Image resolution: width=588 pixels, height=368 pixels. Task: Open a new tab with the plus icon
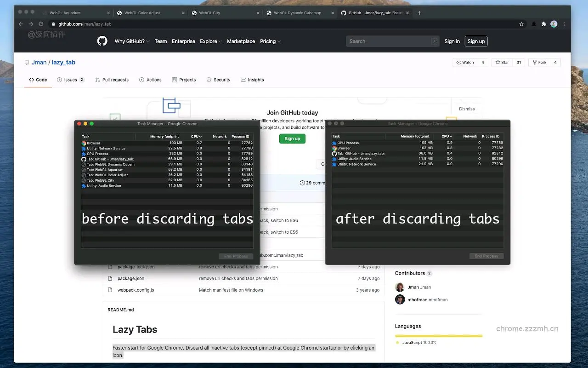[419, 13]
